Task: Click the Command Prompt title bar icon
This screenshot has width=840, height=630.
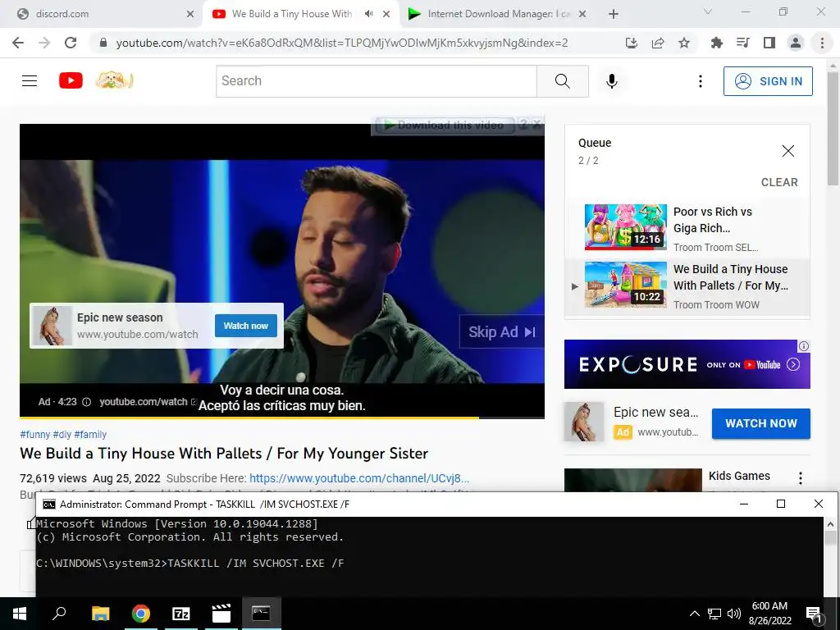Action: (x=49, y=504)
